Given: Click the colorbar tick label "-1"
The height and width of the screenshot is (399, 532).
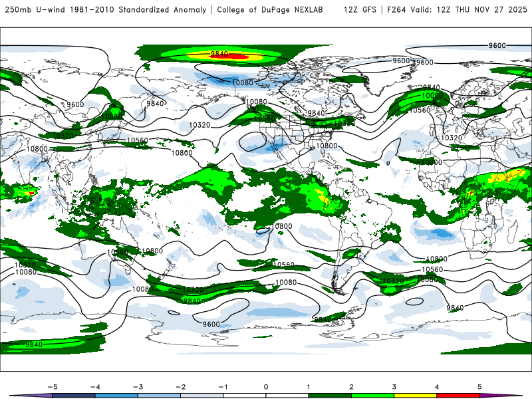Looking at the screenshot, I should point(223,387).
